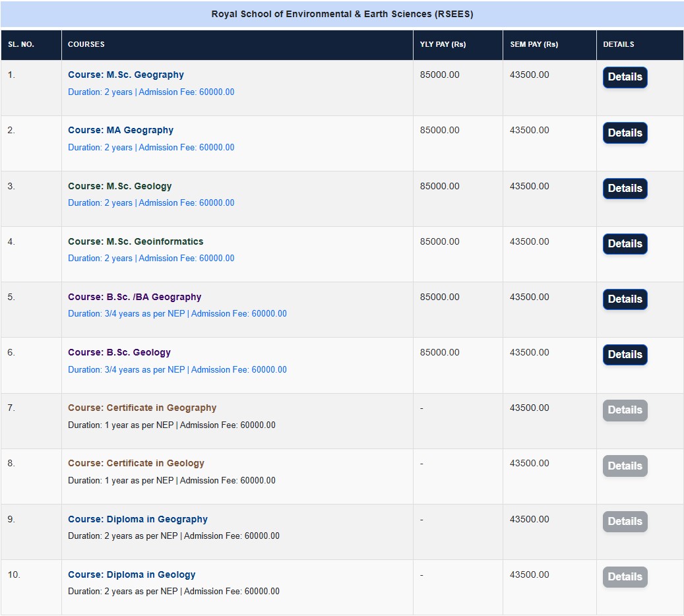Image resolution: width=684 pixels, height=616 pixels.
Task: Click yearly pay 85000.00 for MA Geography
Action: [439, 130]
